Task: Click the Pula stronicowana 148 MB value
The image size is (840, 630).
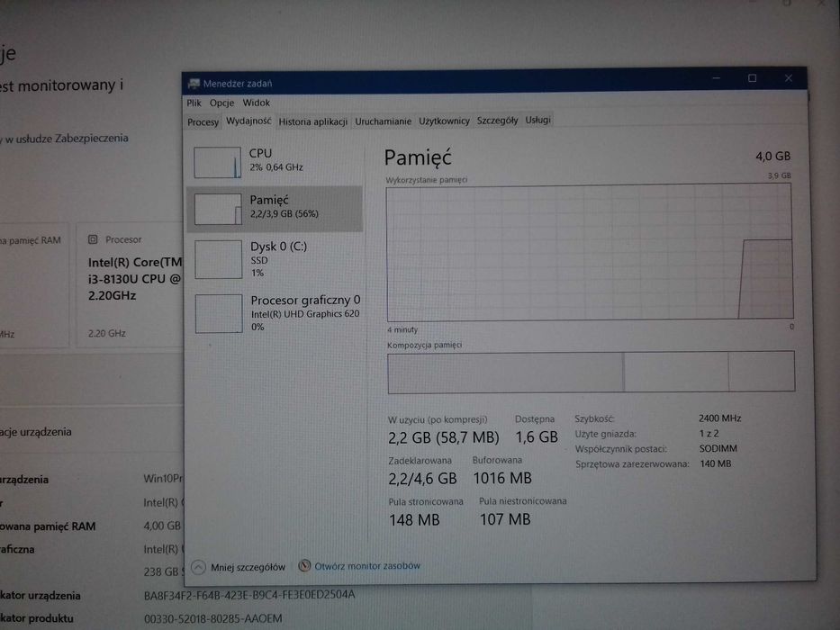Action: click(414, 519)
